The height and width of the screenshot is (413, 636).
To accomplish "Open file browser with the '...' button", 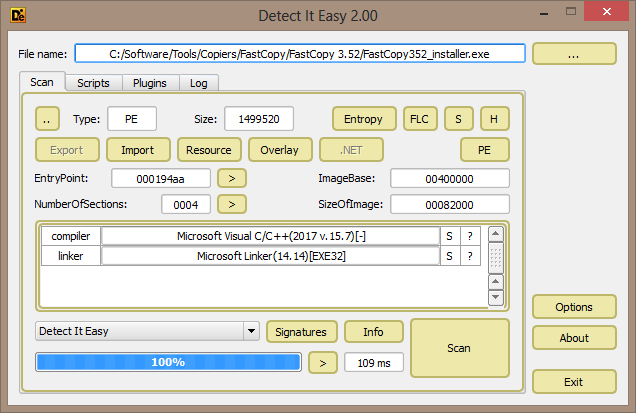I will pyautogui.click(x=574, y=54).
